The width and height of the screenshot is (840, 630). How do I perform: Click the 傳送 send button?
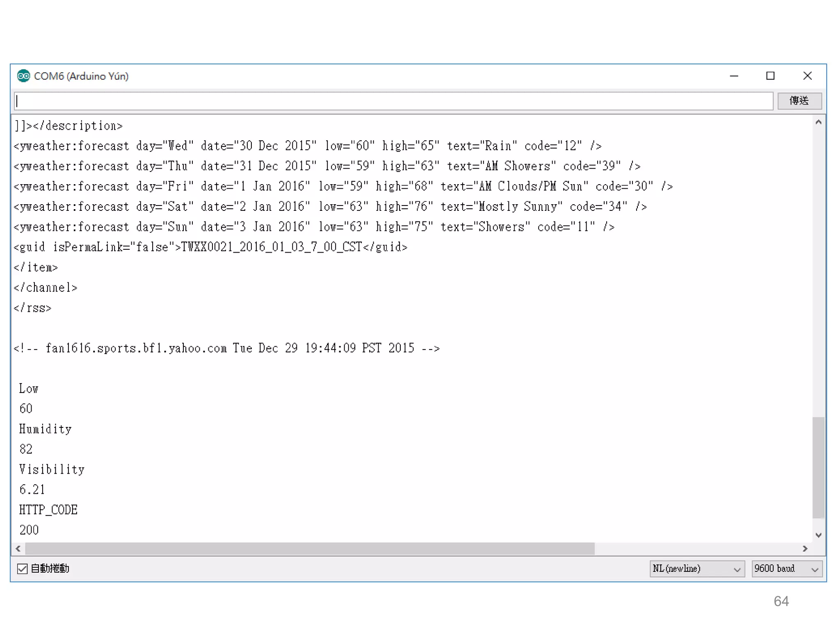point(799,101)
